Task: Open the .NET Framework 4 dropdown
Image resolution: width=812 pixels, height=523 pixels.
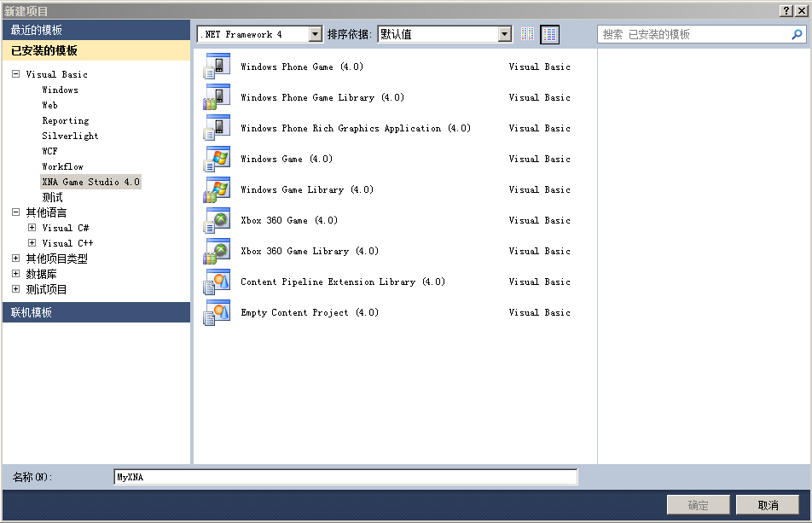Action: 316,34
